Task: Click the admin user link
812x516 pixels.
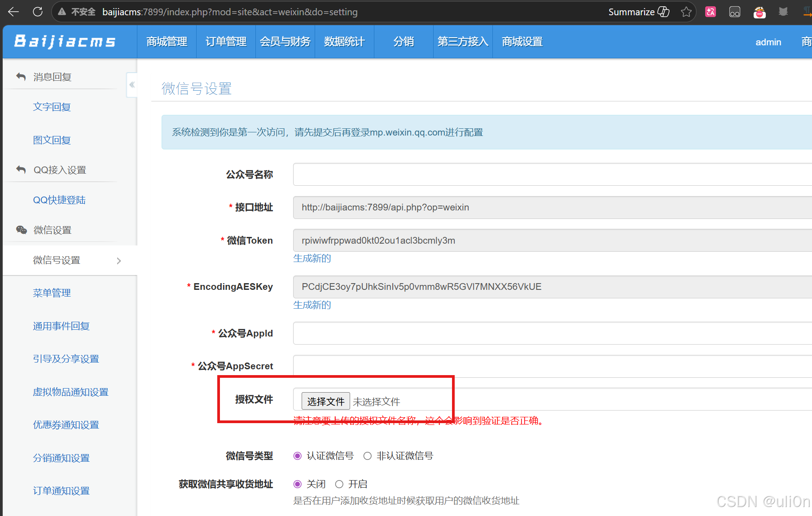Action: 768,42
